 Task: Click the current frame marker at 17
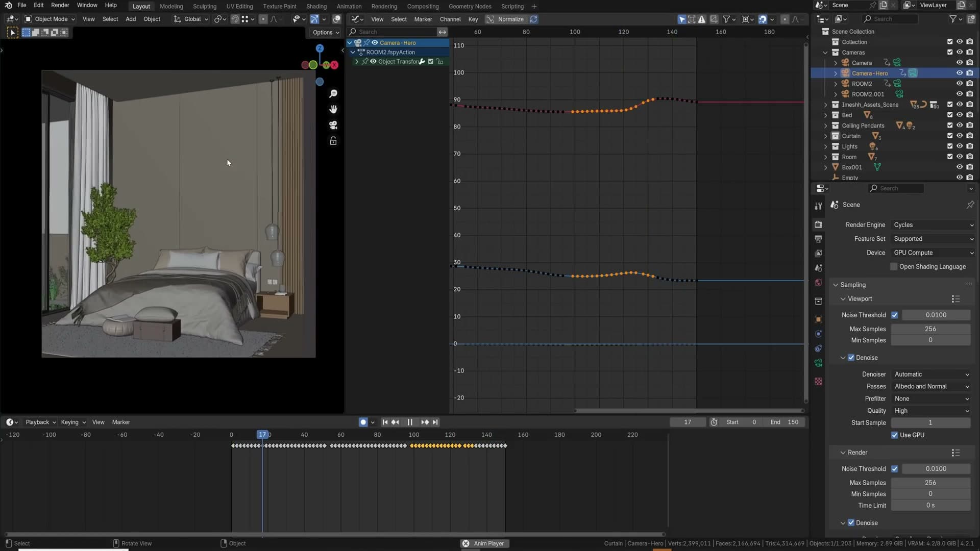[x=262, y=435]
